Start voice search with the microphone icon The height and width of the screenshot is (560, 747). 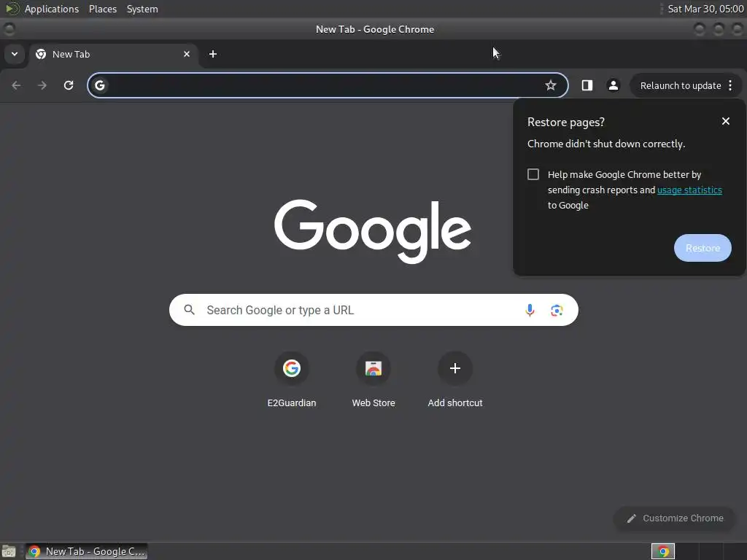(x=530, y=310)
